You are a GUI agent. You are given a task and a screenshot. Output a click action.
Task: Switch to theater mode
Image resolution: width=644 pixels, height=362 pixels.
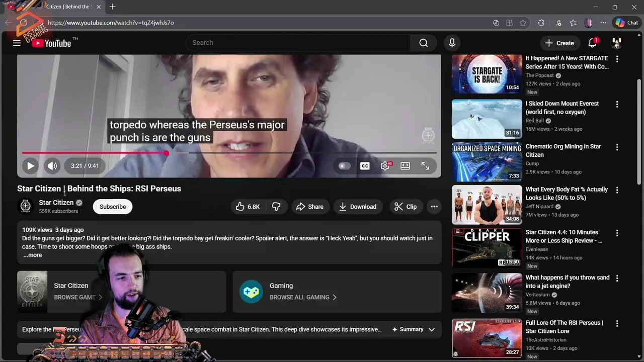[405, 166]
